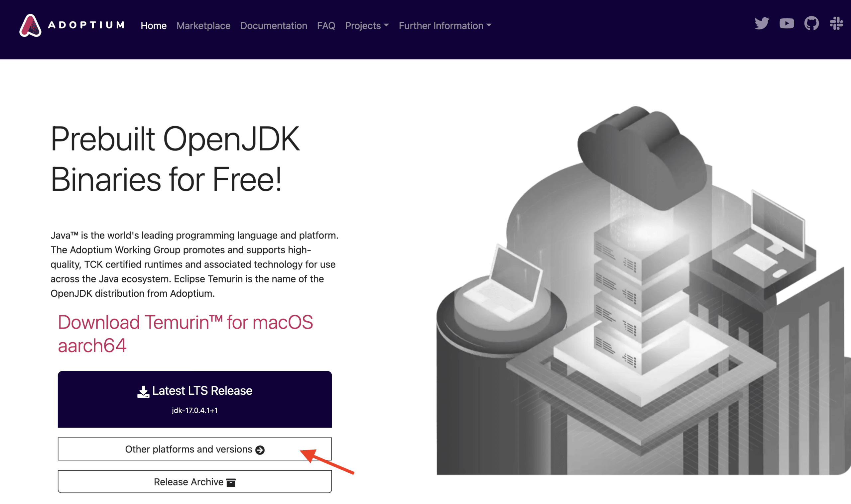Open Other platforms and versions
The image size is (851, 504).
click(195, 449)
